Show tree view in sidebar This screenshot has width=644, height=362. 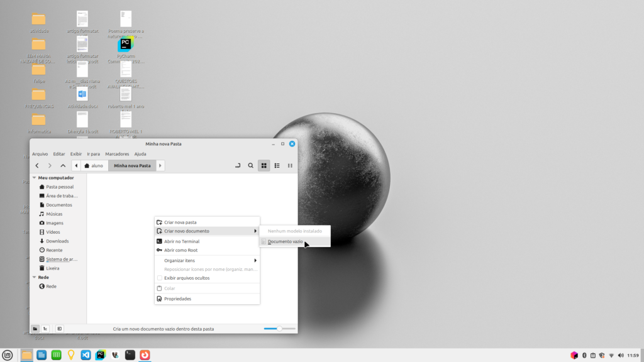[x=46, y=328]
